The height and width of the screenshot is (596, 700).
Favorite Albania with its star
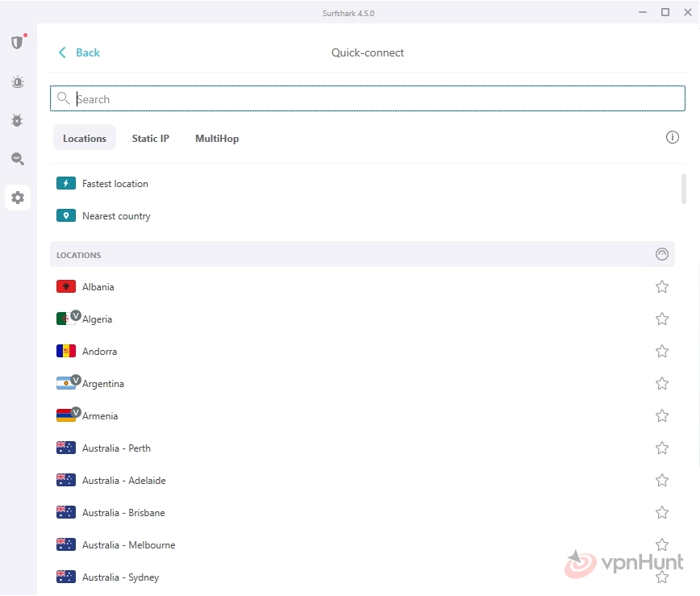click(x=661, y=286)
